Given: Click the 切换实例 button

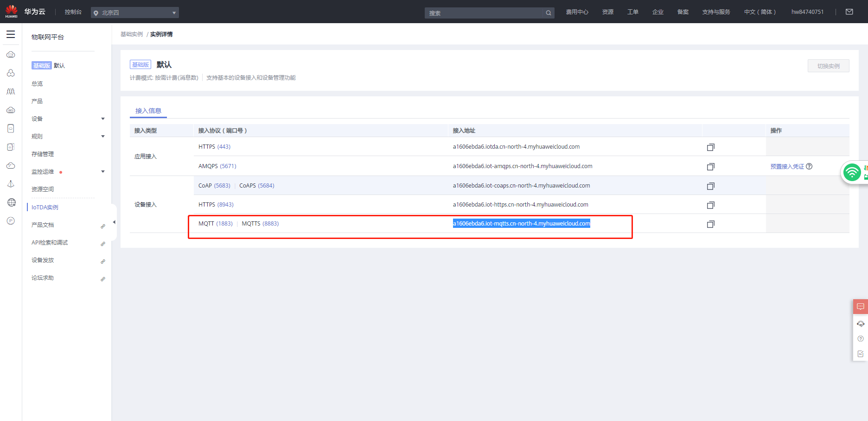Looking at the screenshot, I should (x=829, y=66).
